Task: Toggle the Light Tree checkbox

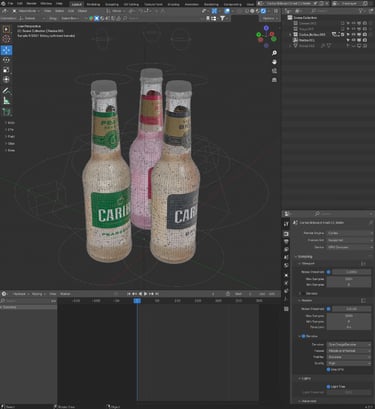Action: [x=328, y=387]
